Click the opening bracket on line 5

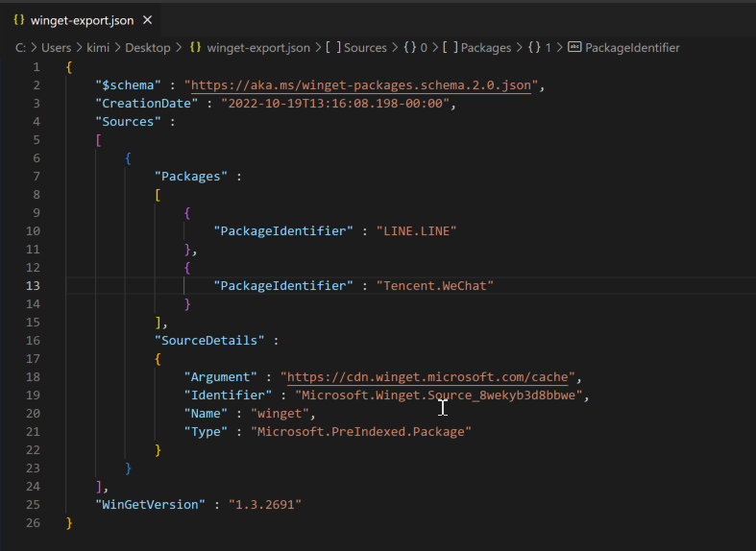pyautogui.click(x=98, y=140)
